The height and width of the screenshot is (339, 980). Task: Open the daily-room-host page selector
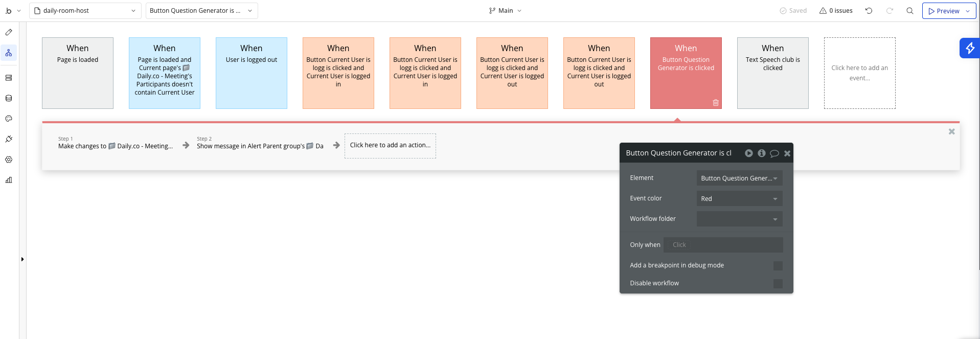[x=85, y=11]
